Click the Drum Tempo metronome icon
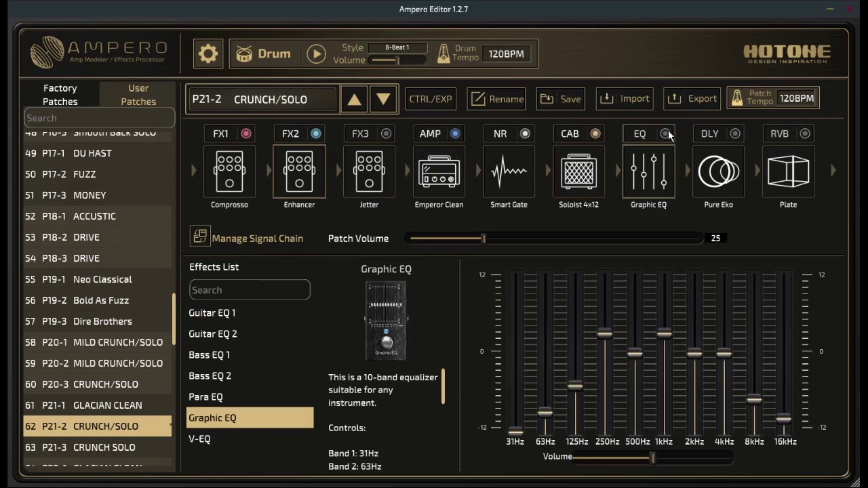 443,54
